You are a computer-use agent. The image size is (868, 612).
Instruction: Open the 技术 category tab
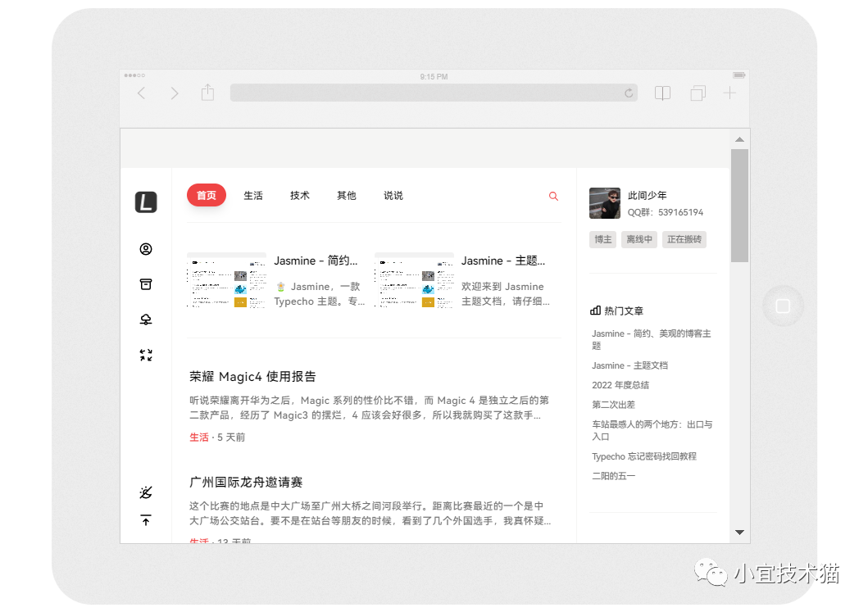(x=300, y=196)
